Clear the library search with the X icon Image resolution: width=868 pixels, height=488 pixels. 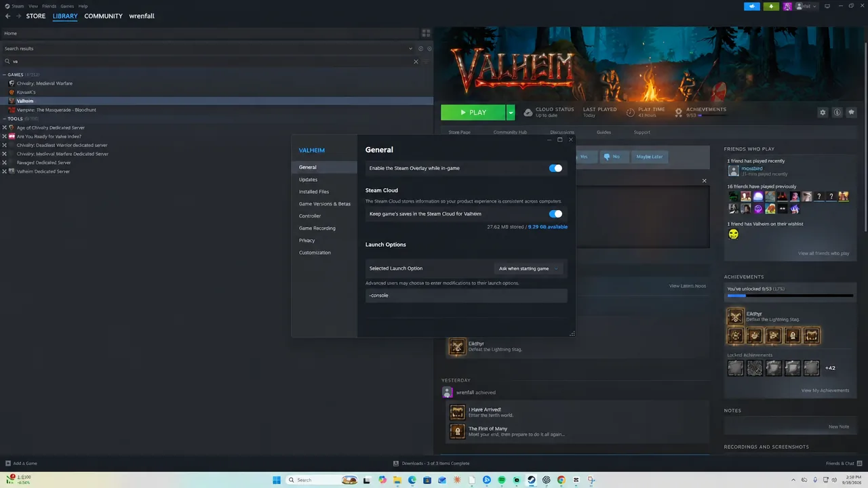point(416,62)
